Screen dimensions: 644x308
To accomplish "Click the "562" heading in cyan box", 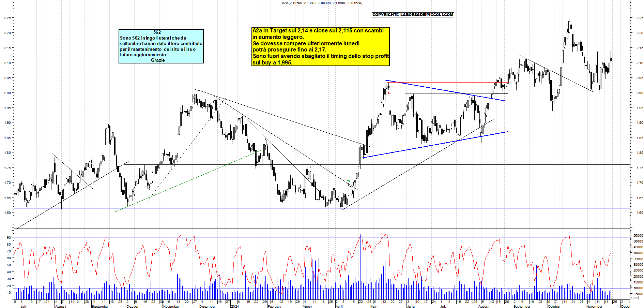I will [x=157, y=32].
